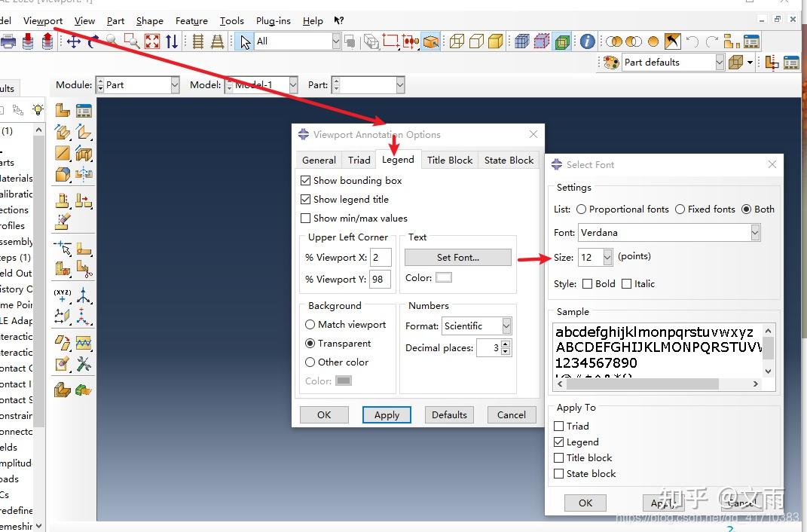Screen dimensions: 807x532
Task: Switch to the Triad tab
Action: 359,160
